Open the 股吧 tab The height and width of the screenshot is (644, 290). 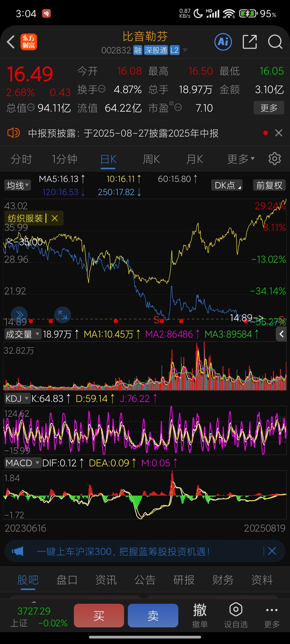point(28,580)
